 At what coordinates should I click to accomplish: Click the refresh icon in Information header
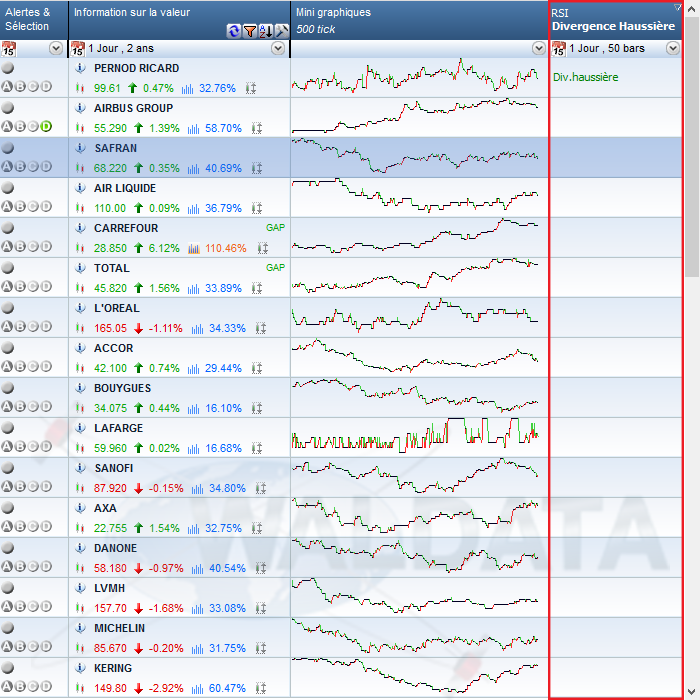point(233,31)
